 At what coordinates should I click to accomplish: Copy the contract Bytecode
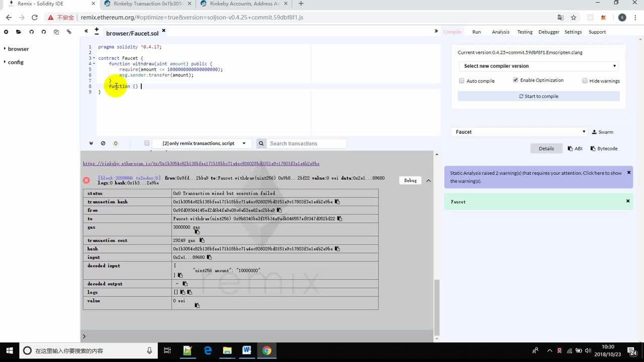point(604,148)
